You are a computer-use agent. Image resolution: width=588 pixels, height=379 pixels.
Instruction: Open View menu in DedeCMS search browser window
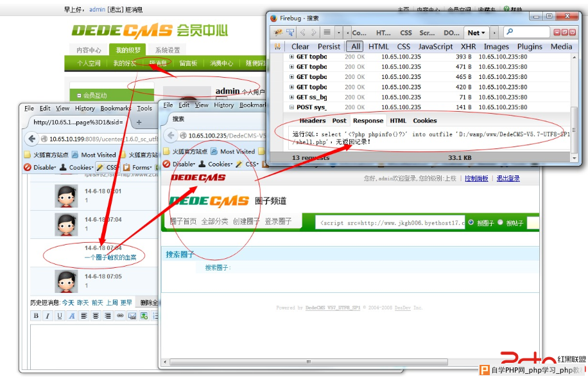point(202,105)
